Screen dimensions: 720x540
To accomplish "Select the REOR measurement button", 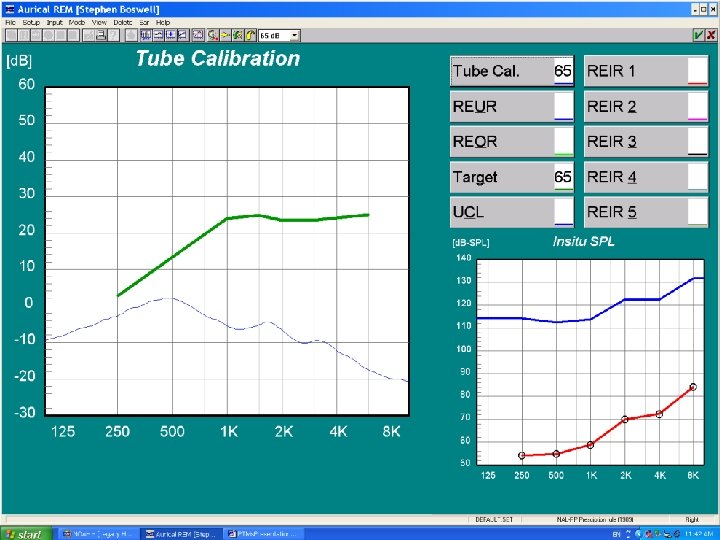I will point(512,141).
